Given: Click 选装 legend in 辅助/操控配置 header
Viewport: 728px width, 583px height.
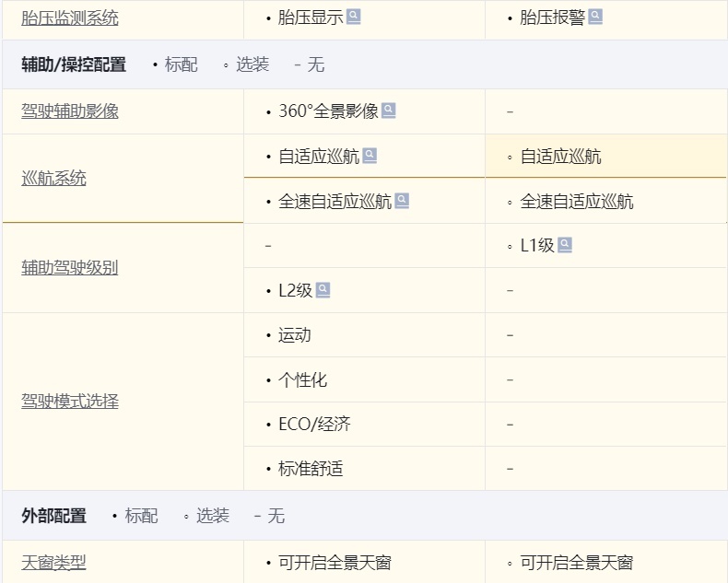Looking at the screenshot, I should click(252, 64).
